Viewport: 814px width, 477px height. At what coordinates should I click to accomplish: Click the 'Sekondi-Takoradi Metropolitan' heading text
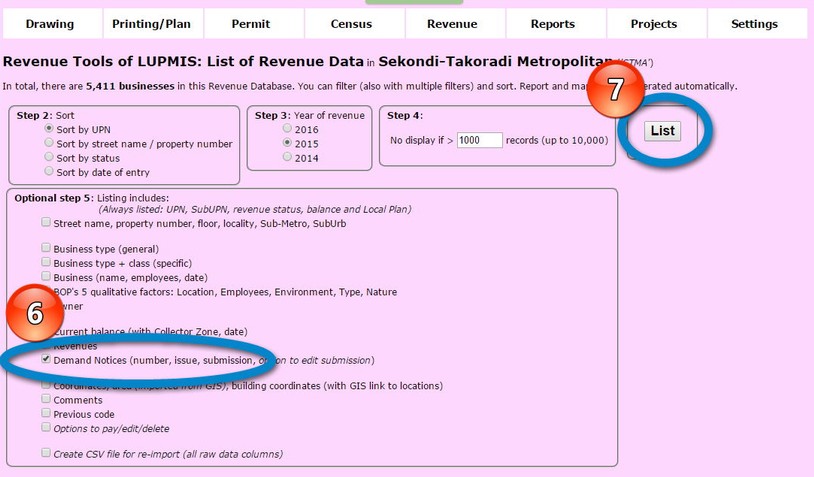(x=495, y=61)
